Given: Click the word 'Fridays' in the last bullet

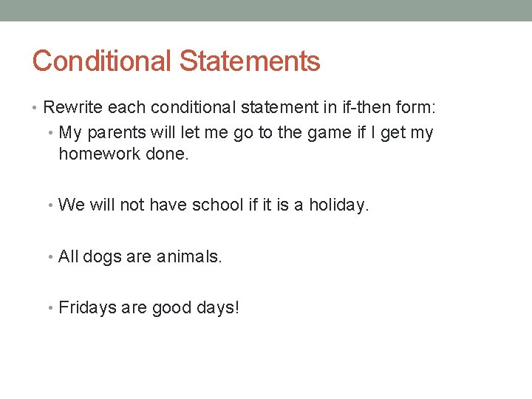Looking at the screenshot, I should point(87,307).
